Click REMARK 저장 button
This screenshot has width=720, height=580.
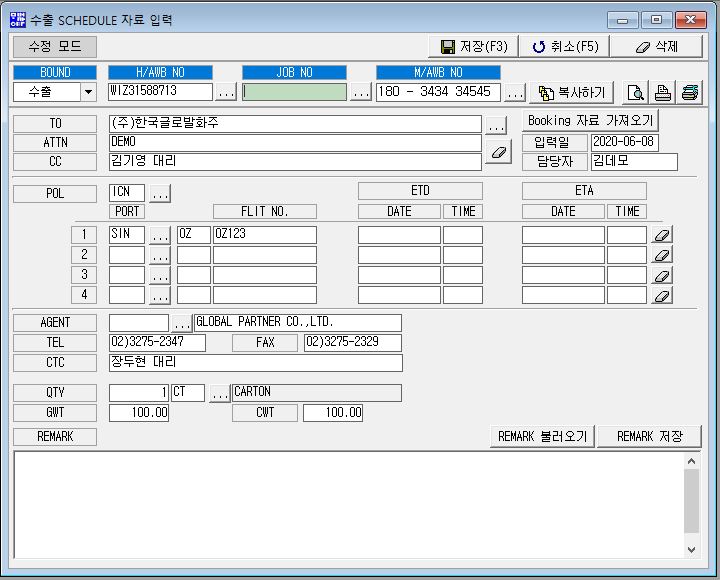(x=650, y=436)
